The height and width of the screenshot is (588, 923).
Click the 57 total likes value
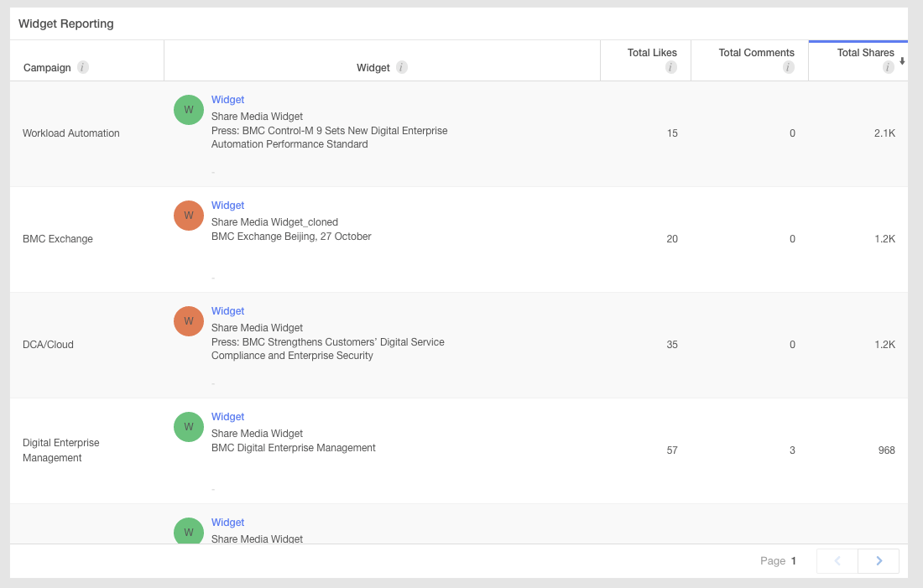coord(672,450)
